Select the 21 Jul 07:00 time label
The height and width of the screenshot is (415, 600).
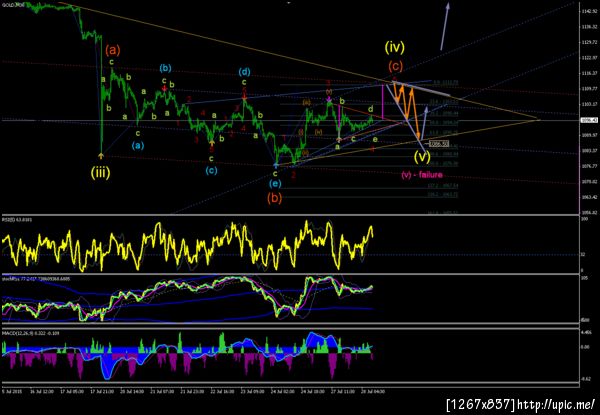pyautogui.click(x=163, y=392)
